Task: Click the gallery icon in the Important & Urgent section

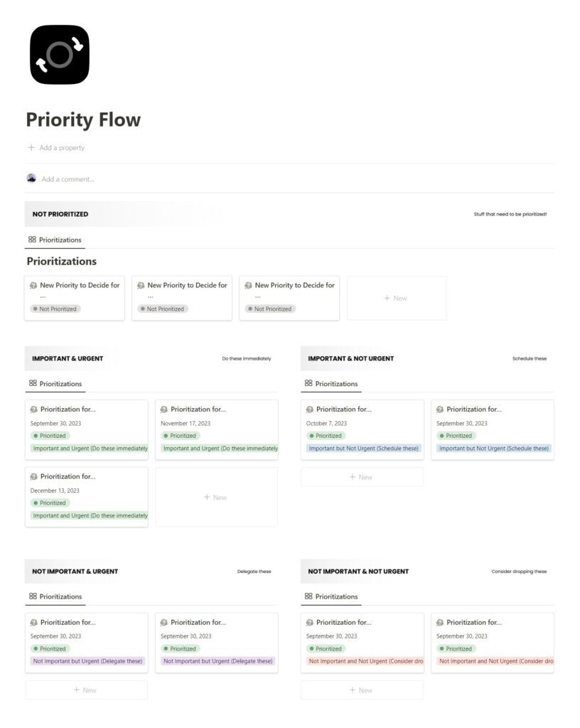Action: pyautogui.click(x=33, y=383)
